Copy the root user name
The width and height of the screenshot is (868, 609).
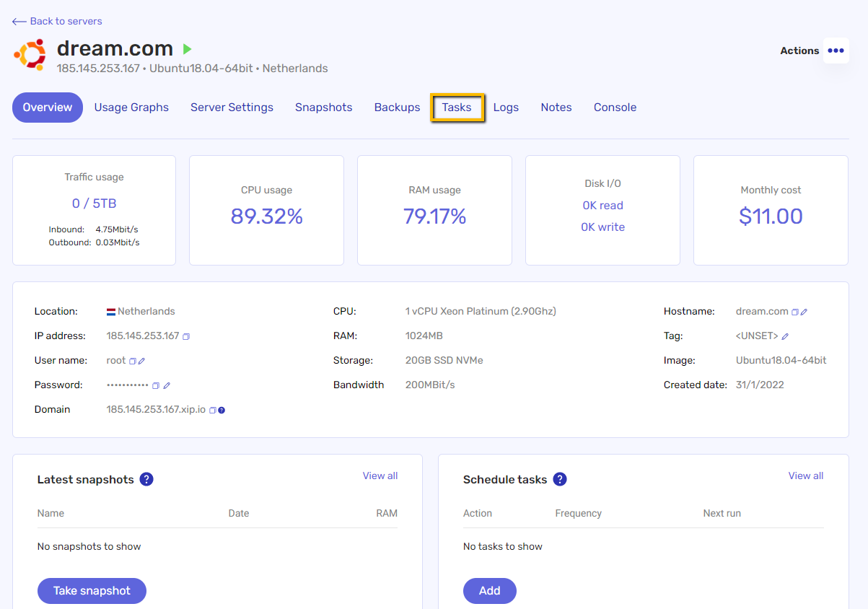tap(133, 361)
